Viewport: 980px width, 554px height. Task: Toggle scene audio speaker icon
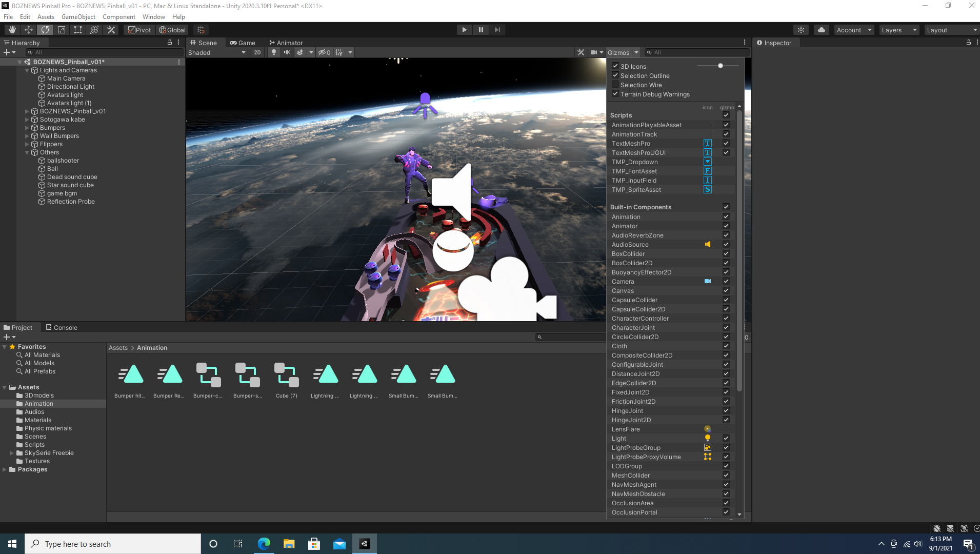(x=287, y=52)
